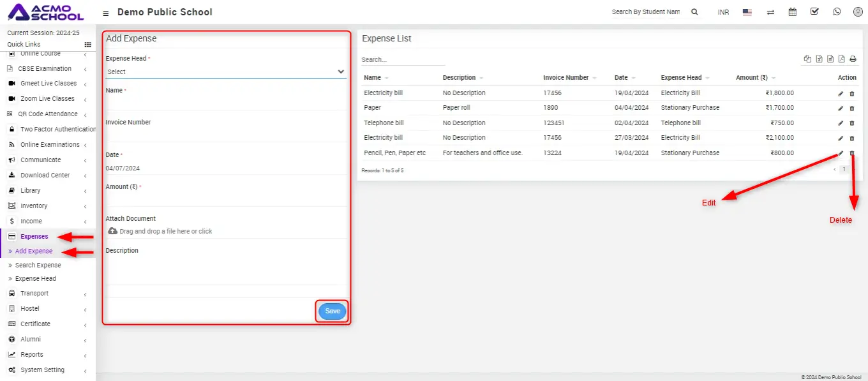Sort the table by Amount column
This screenshot has height=381, width=868.
(x=751, y=78)
